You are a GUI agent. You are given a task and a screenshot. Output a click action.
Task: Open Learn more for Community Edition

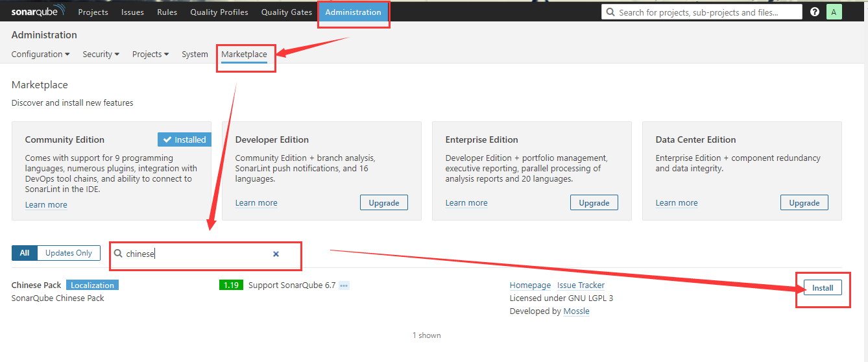[46, 205]
